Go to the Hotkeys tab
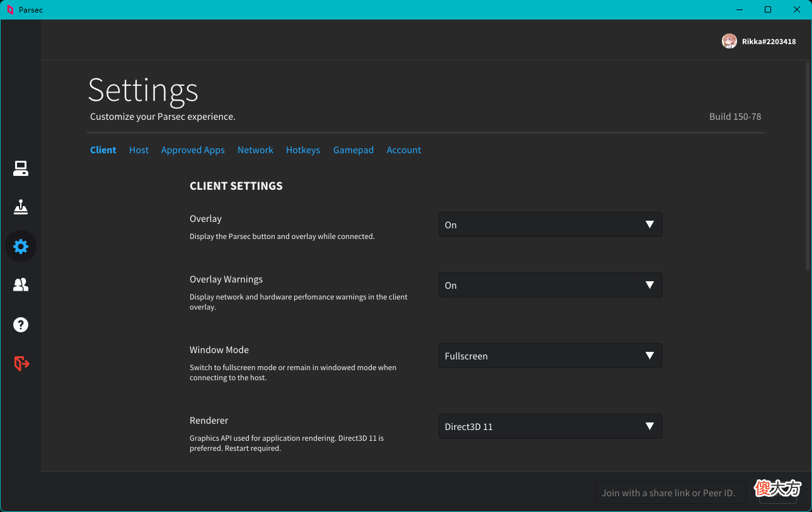812x512 pixels. click(303, 150)
